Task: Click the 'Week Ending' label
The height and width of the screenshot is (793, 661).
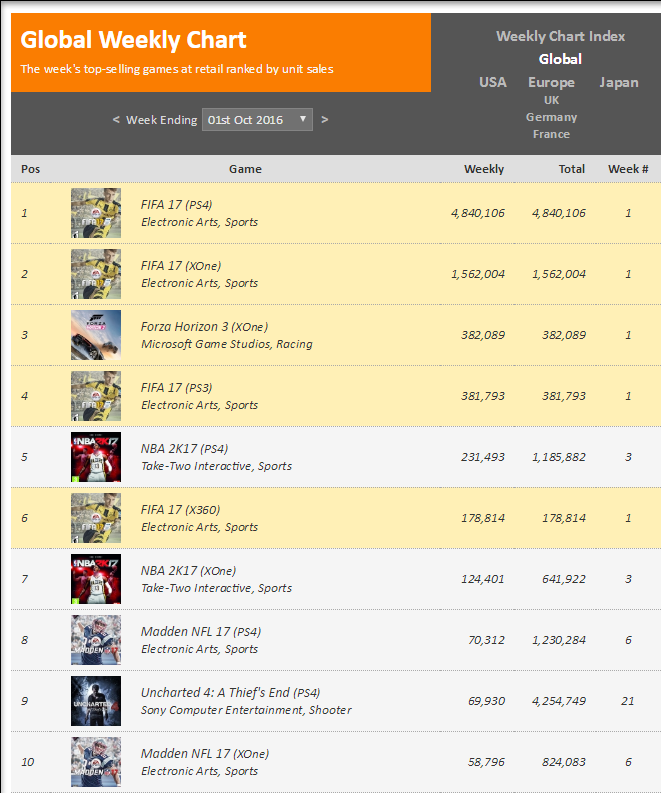Action: [x=161, y=120]
